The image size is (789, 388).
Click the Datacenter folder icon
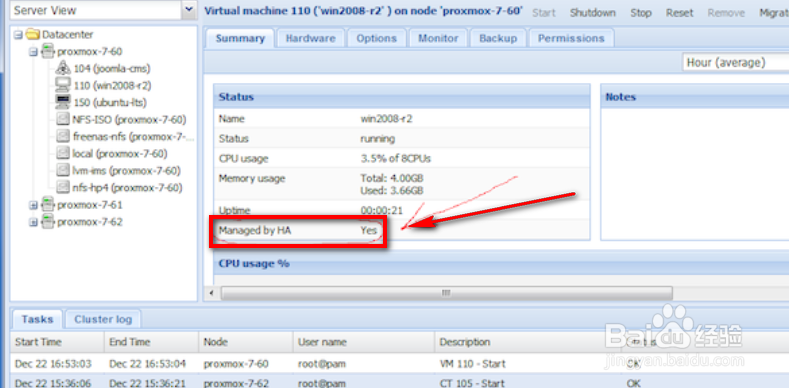[x=33, y=34]
